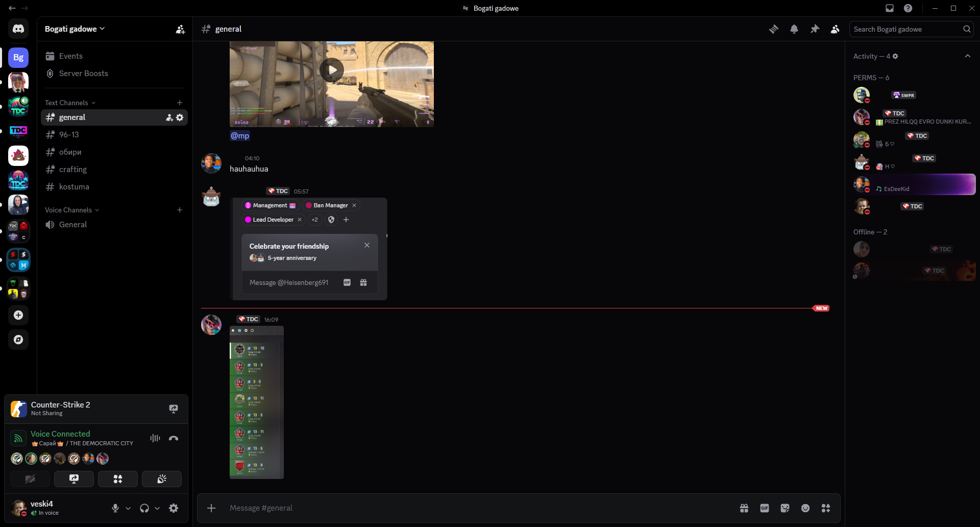The width and height of the screenshot is (980, 527).
Task: Upload file with plus button
Action: [211, 508]
